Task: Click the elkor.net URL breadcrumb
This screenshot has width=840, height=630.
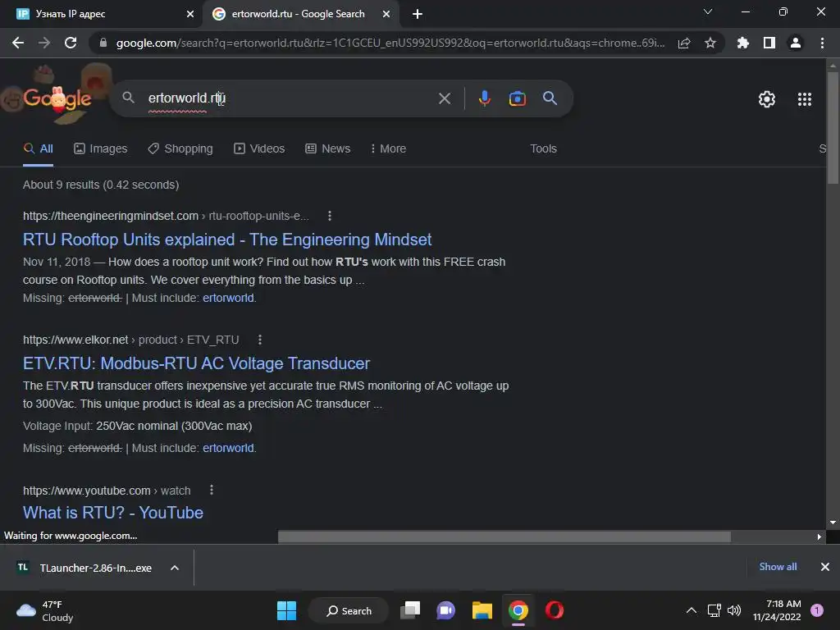Action: click(130, 340)
